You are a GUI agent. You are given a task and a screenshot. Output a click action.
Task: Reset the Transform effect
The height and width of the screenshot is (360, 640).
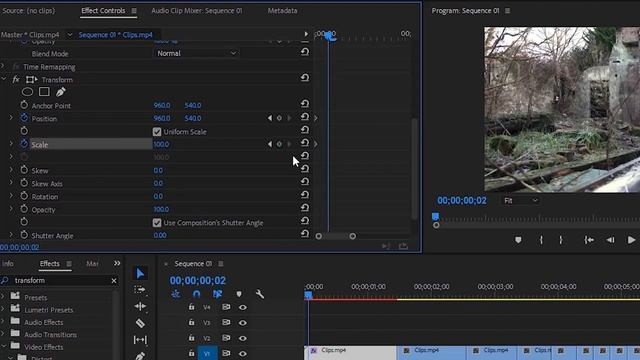point(304,78)
